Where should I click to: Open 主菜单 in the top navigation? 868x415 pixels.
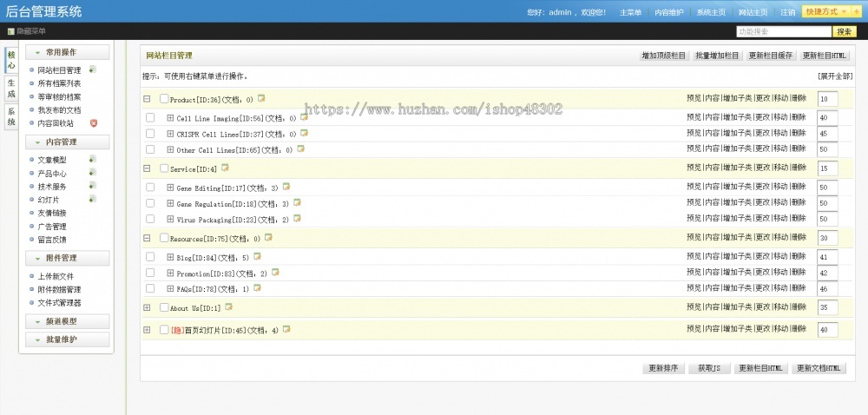[630, 12]
